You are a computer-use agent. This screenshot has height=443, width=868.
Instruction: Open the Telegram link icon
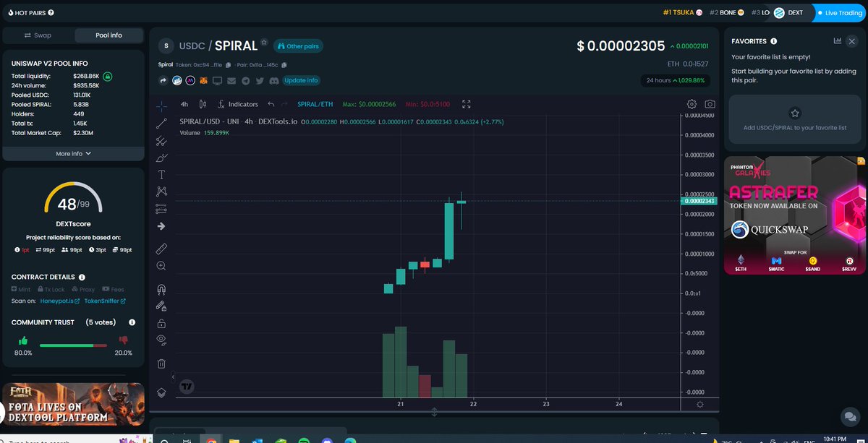point(246,80)
